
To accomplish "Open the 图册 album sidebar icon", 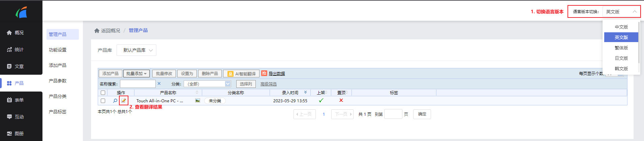I will click(x=9, y=134).
